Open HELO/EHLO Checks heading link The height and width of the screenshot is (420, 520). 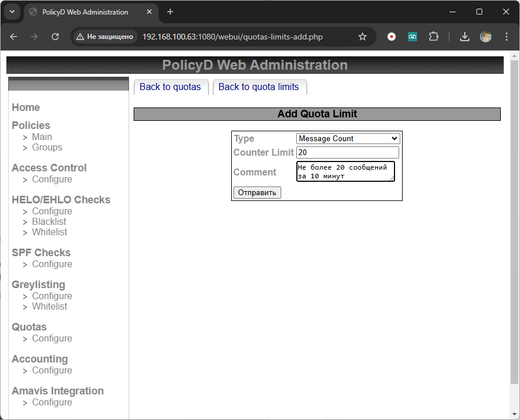point(61,200)
